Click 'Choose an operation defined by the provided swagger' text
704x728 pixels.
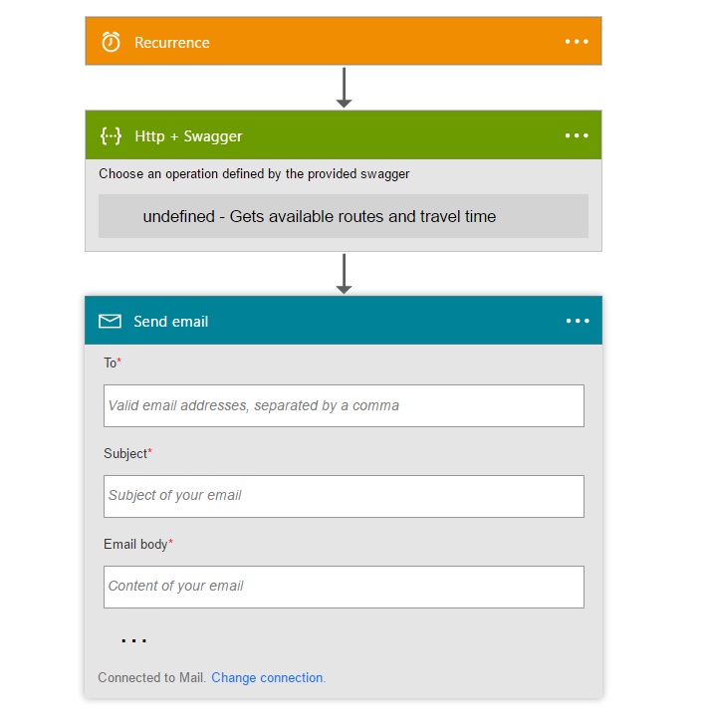pos(254,174)
